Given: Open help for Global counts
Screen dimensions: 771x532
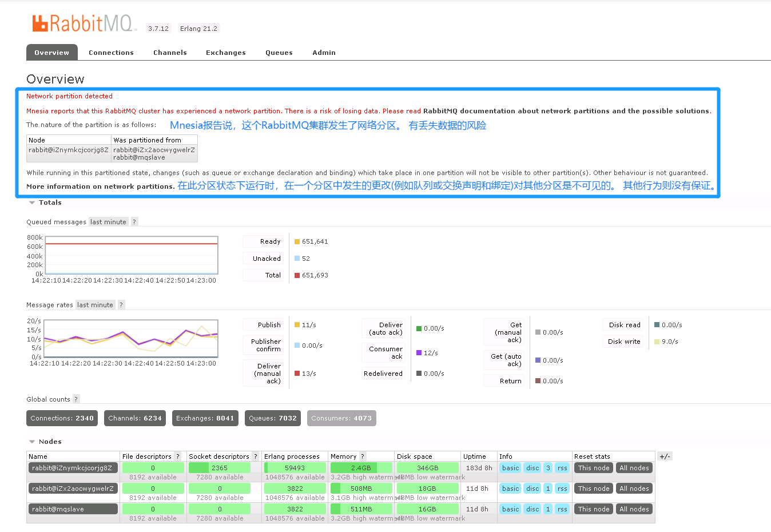Looking at the screenshot, I should (x=76, y=399).
